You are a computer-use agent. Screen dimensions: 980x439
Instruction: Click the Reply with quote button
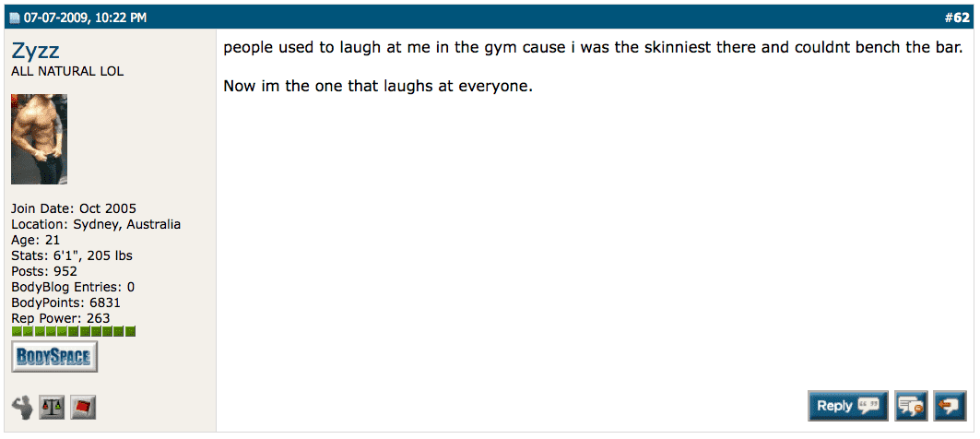[x=847, y=405]
